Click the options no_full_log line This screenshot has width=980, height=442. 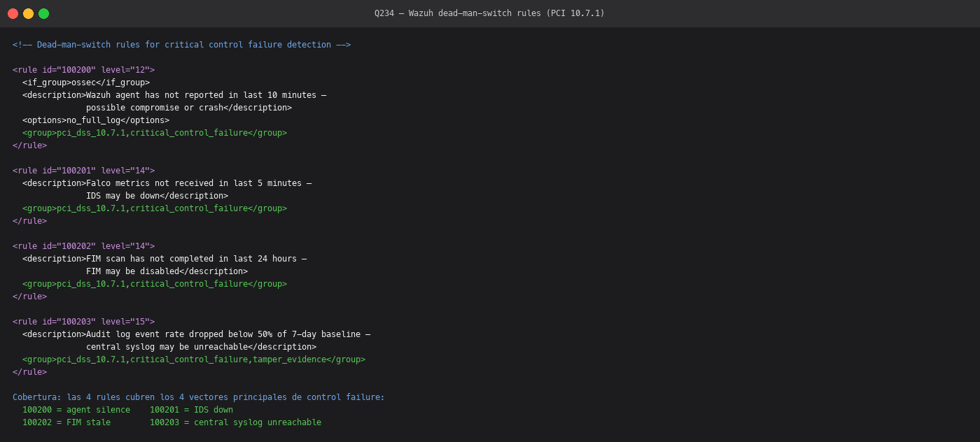[x=96, y=120]
